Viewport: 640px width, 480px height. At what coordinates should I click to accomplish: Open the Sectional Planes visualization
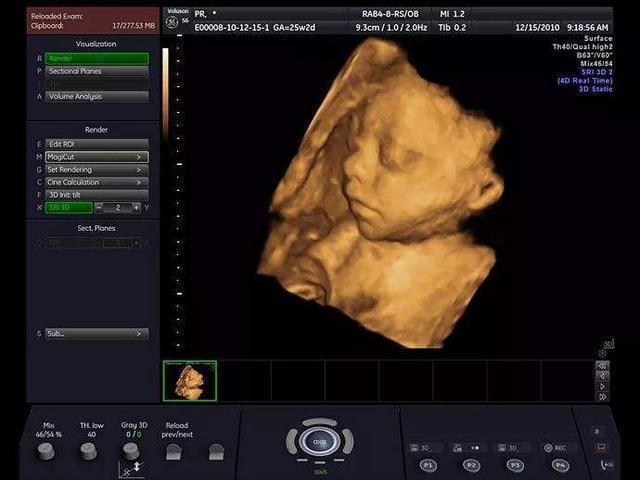pyautogui.click(x=96, y=71)
